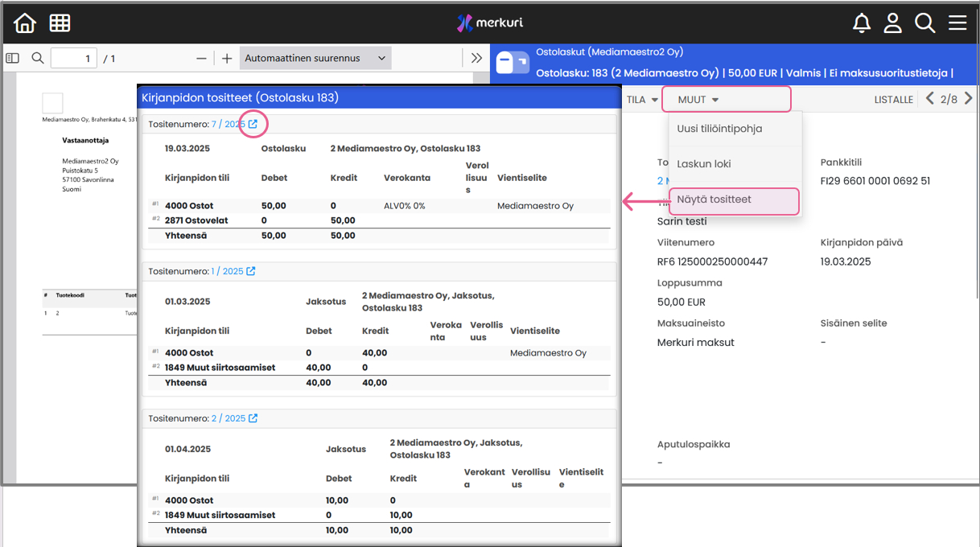Select Näytä tositteet menu item
The image size is (980, 547).
point(714,199)
